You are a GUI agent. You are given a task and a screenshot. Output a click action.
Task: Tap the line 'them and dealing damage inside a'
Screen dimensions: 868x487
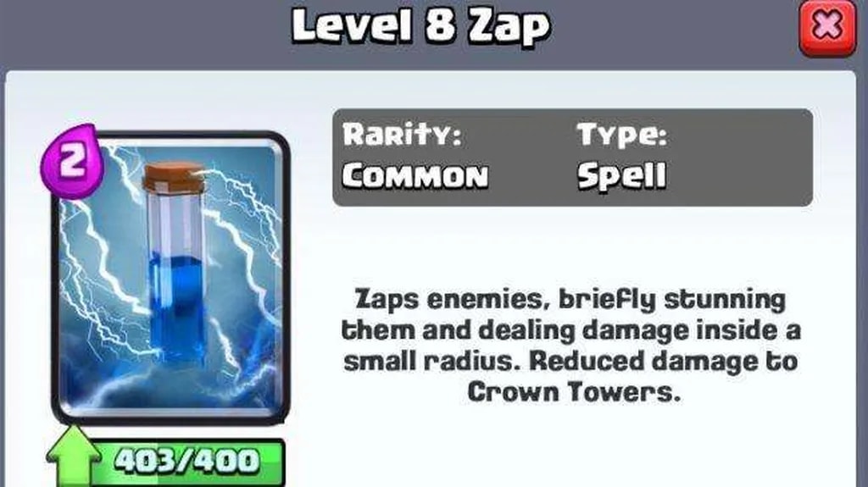[570, 331]
